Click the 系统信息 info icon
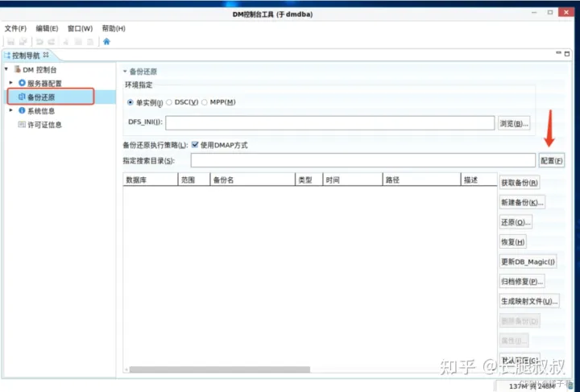 (x=23, y=110)
